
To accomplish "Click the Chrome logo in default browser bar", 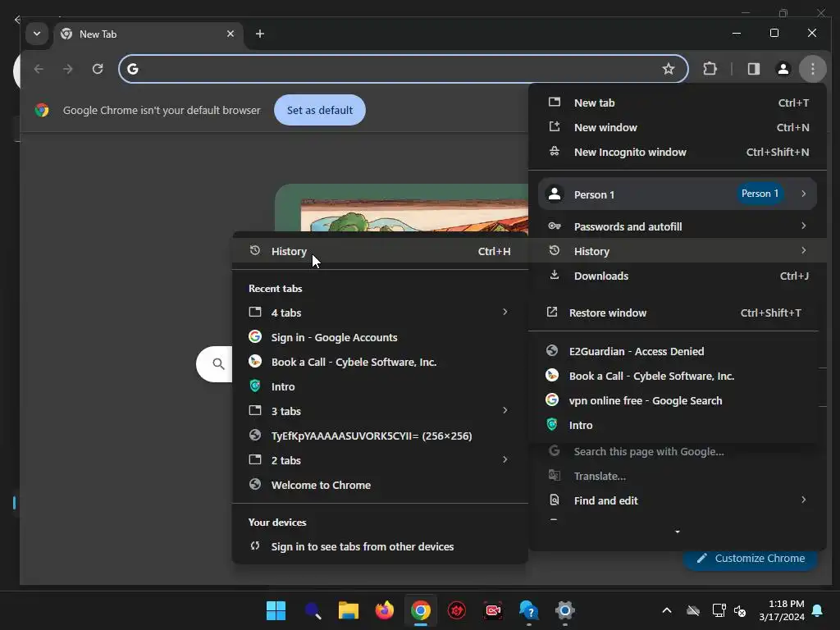I will click(x=42, y=111).
